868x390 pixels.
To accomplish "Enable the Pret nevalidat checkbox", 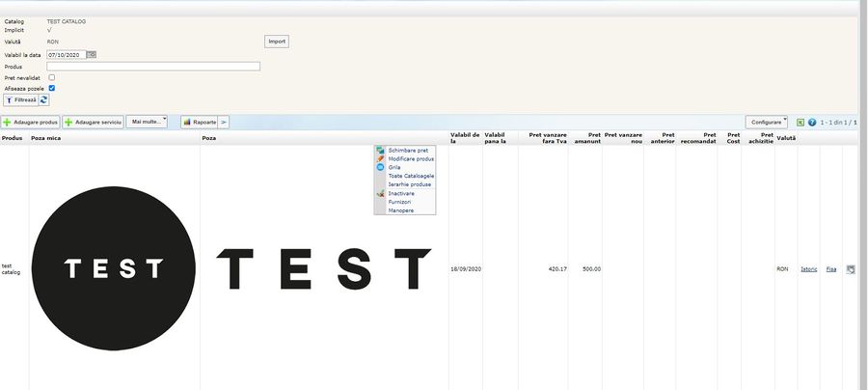I will (x=52, y=77).
